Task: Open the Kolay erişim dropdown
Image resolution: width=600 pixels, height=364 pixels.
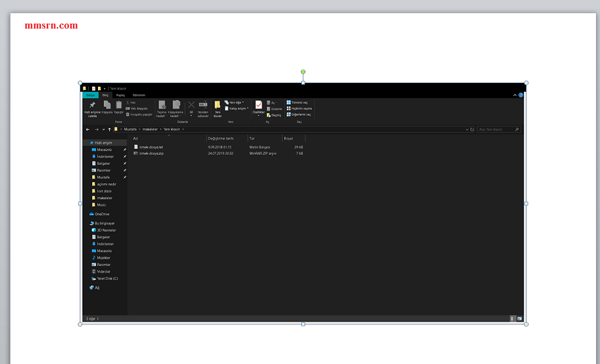Action: click(x=236, y=109)
